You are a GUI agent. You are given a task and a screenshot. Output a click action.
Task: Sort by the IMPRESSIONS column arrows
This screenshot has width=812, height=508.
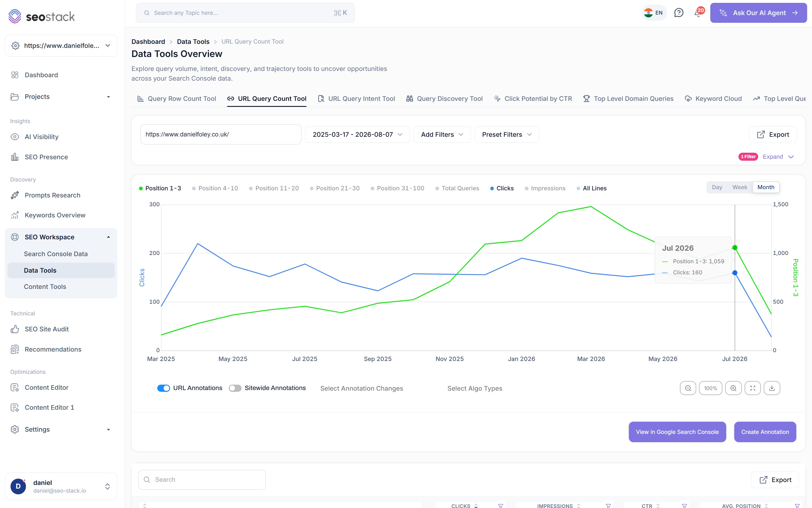[578, 506]
